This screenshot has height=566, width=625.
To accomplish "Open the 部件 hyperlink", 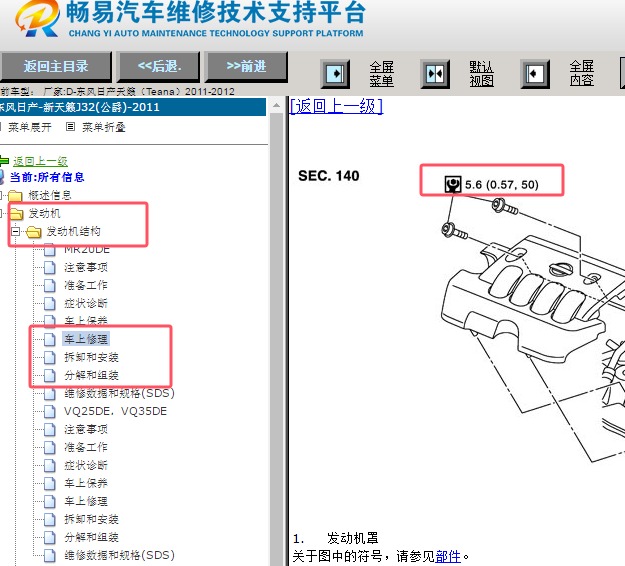I will (x=448, y=556).
